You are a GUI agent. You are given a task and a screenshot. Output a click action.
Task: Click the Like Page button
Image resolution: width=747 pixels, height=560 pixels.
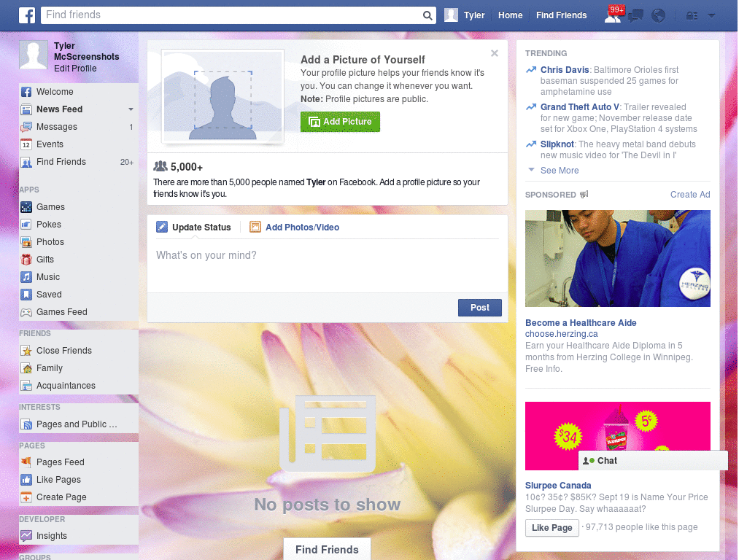[551, 528]
